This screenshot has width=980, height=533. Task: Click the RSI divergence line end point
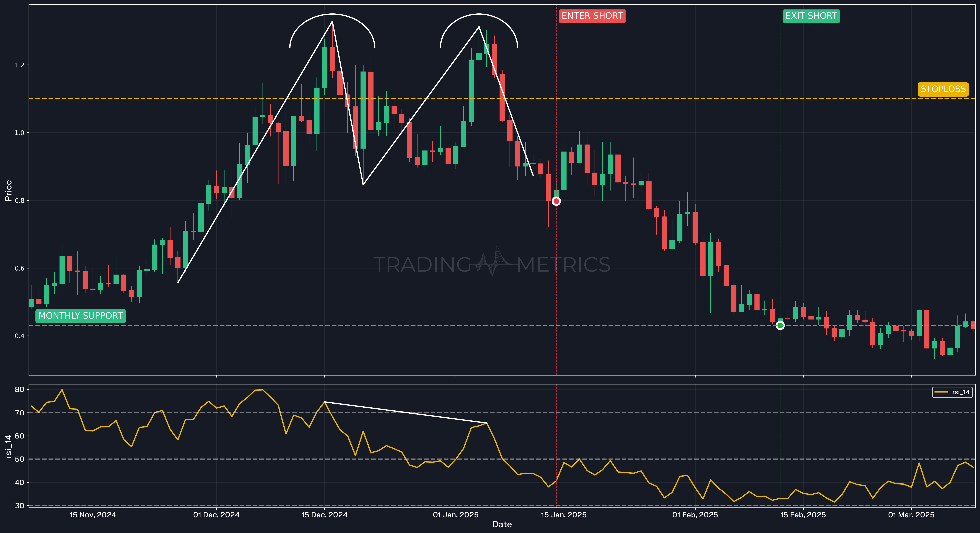[487, 423]
